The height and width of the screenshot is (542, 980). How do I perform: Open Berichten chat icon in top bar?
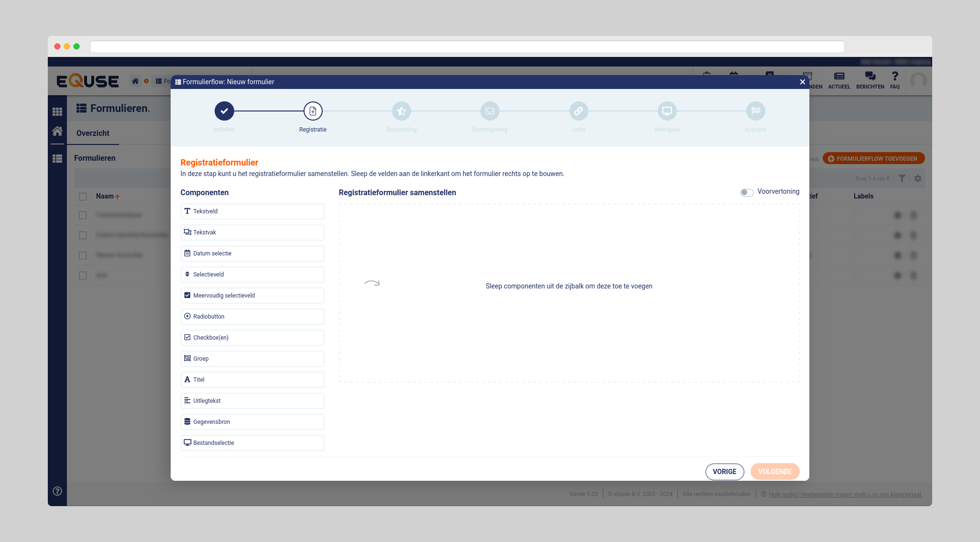pyautogui.click(x=870, y=76)
